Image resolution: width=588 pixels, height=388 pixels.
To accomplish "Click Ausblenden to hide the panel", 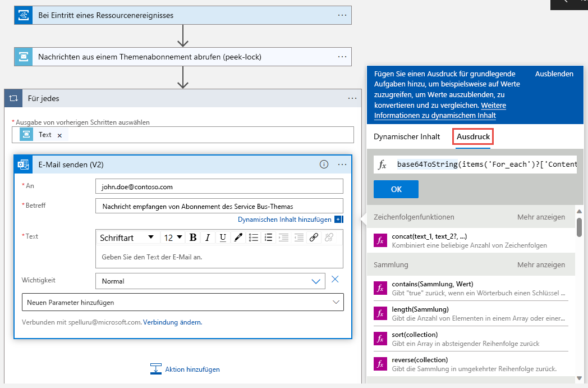I will [x=554, y=74].
